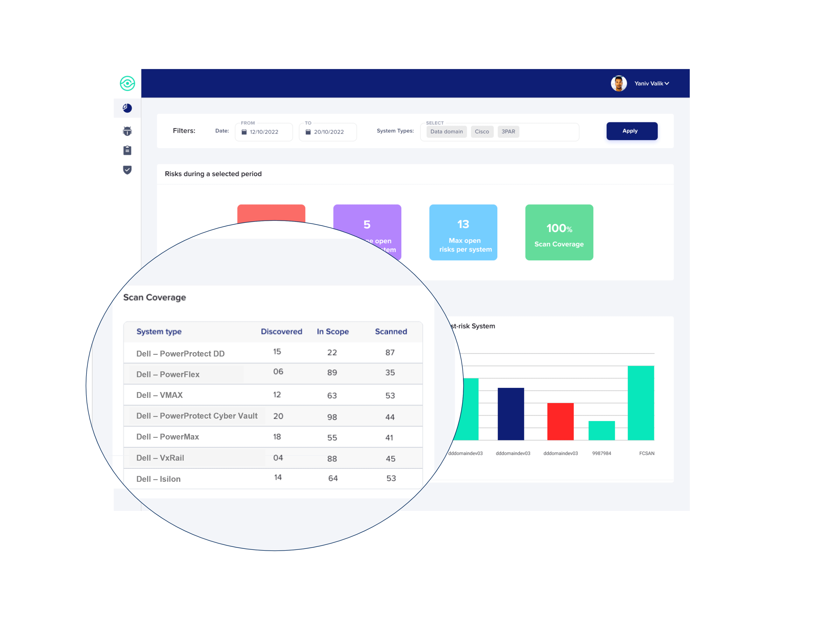The height and width of the screenshot is (628, 840).
Task: Remove the Data domain filter tag
Action: coord(446,132)
